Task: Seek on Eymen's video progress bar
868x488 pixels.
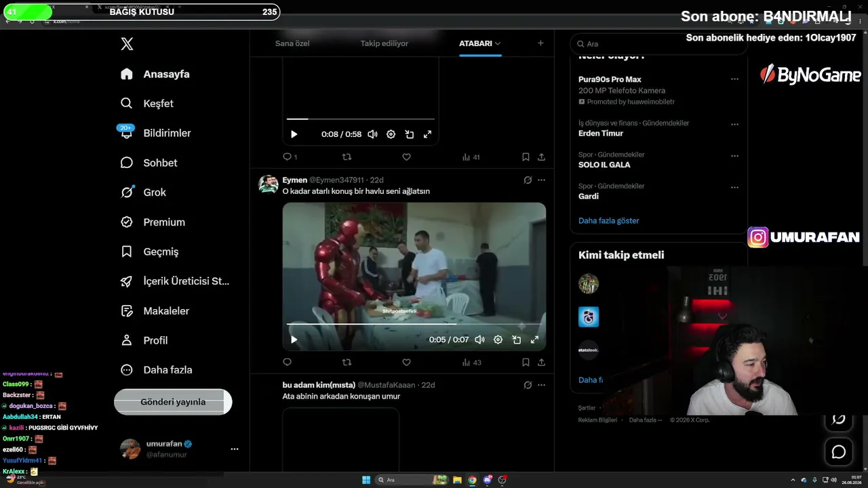Action: (414, 325)
